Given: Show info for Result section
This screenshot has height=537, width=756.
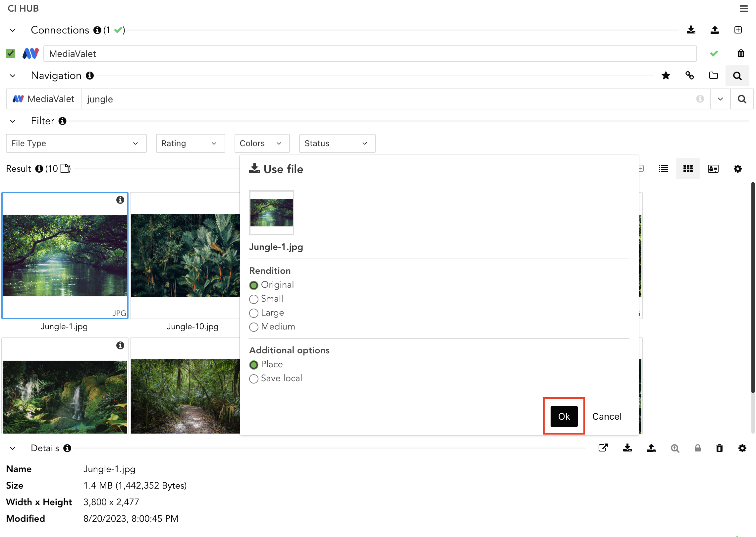Looking at the screenshot, I should [39, 169].
